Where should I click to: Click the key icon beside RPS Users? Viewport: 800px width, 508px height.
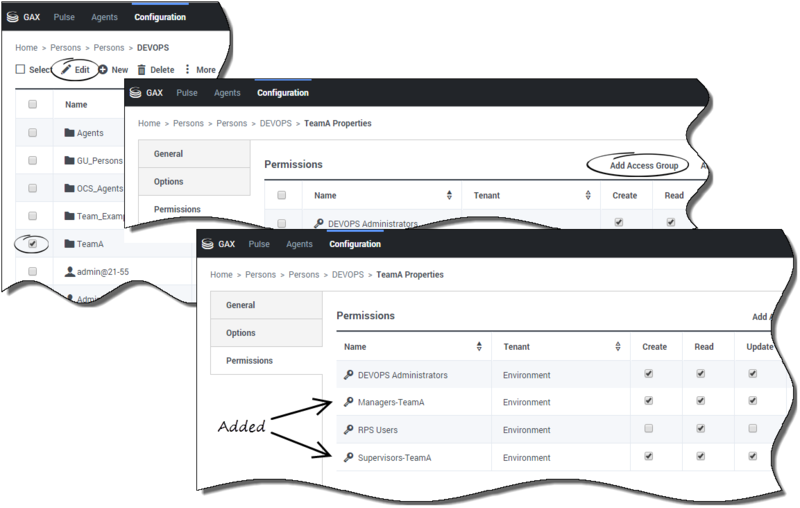pyautogui.click(x=348, y=430)
